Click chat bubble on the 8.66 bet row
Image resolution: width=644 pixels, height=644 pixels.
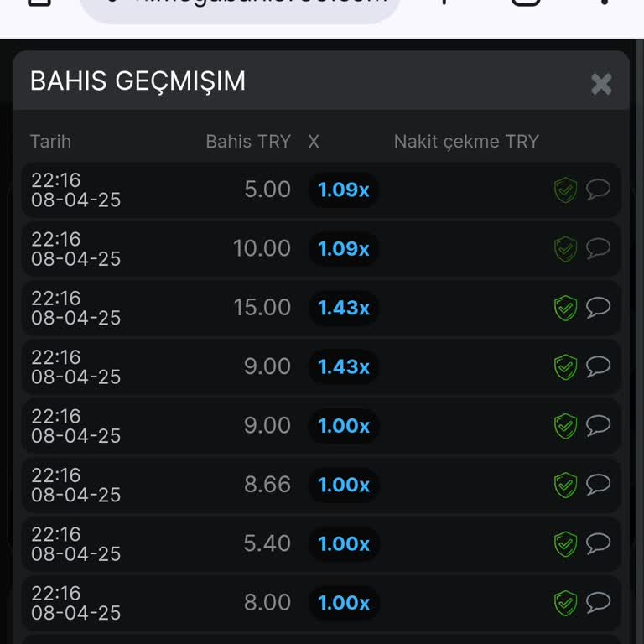pyautogui.click(x=598, y=485)
